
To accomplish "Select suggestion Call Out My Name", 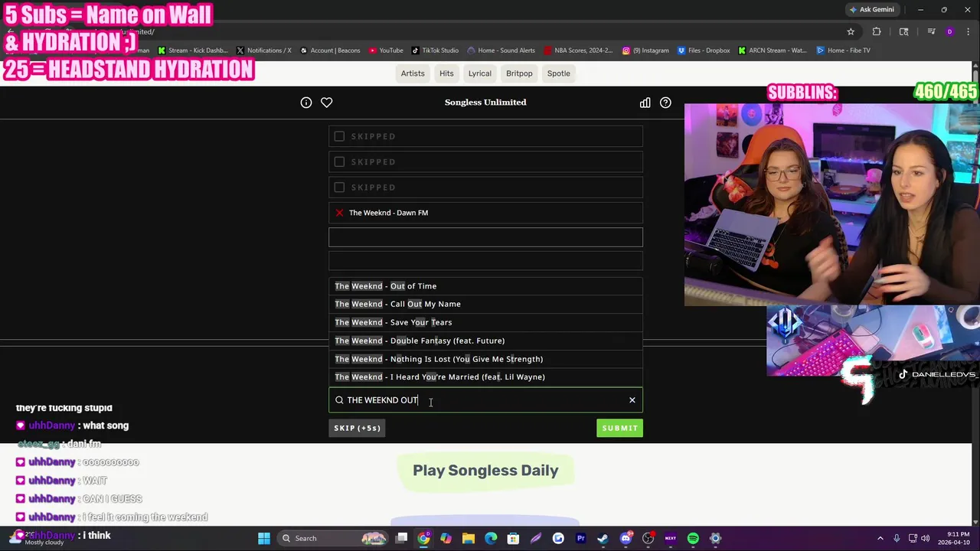I will (485, 304).
